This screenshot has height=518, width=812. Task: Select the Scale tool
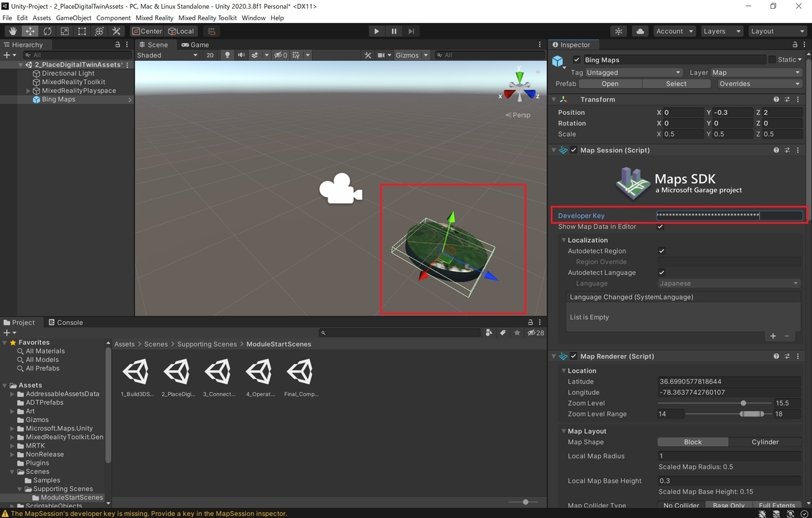64,31
